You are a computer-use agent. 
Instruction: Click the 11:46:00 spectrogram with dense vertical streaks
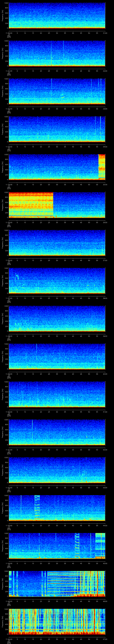tap(57, 621)
